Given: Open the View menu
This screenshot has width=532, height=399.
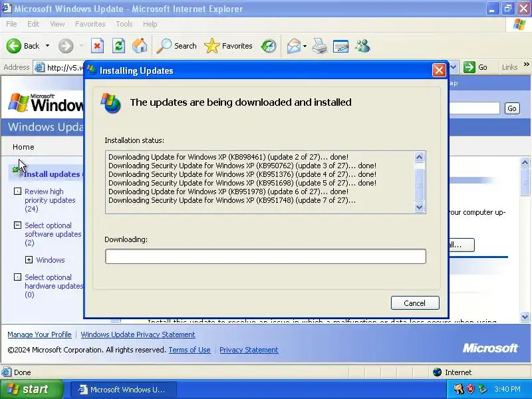Looking at the screenshot, I should pyautogui.click(x=57, y=24).
